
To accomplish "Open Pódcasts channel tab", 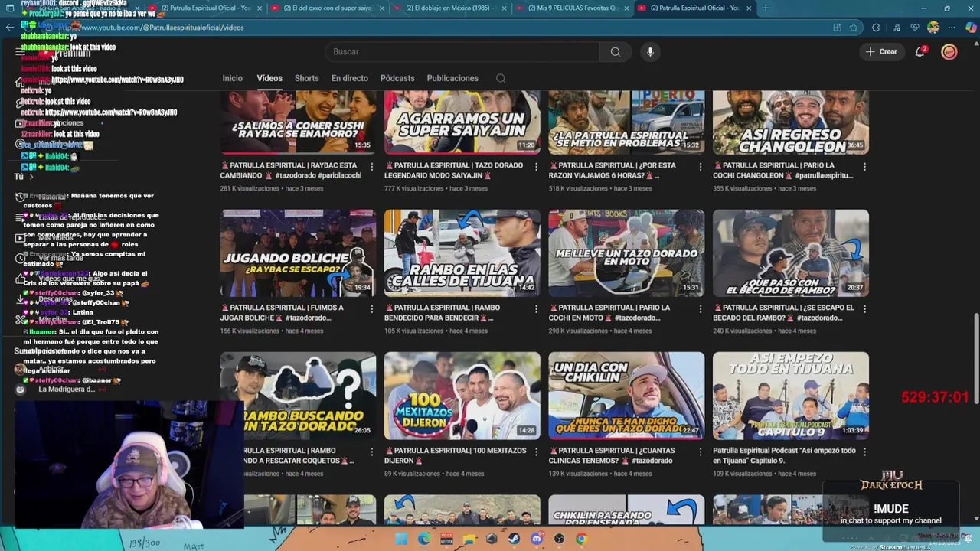I will pos(397,78).
